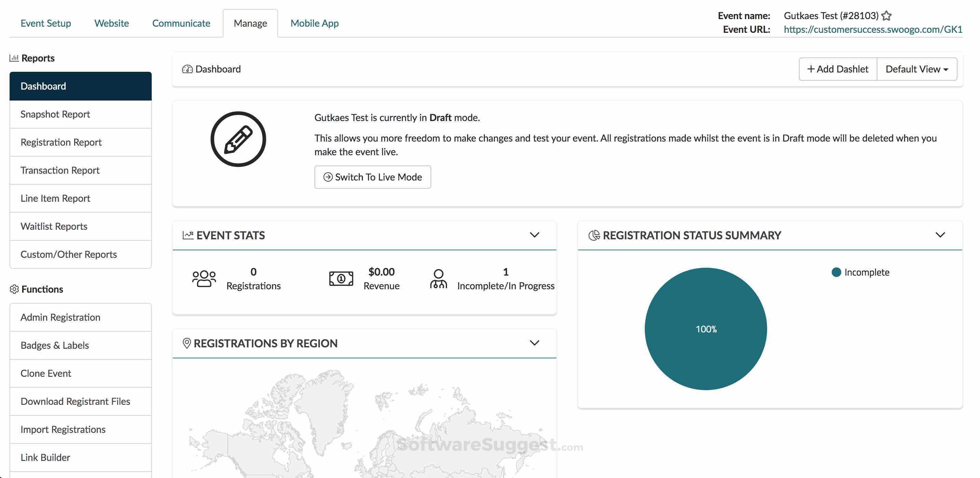Collapse the Registrations By Region chevron
The width and height of the screenshot is (980, 478).
534,343
